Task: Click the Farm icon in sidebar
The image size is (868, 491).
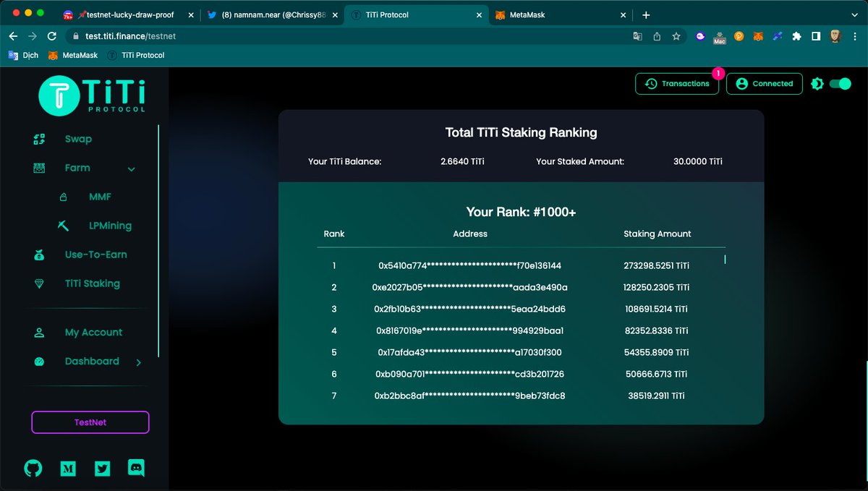Action: (40, 168)
